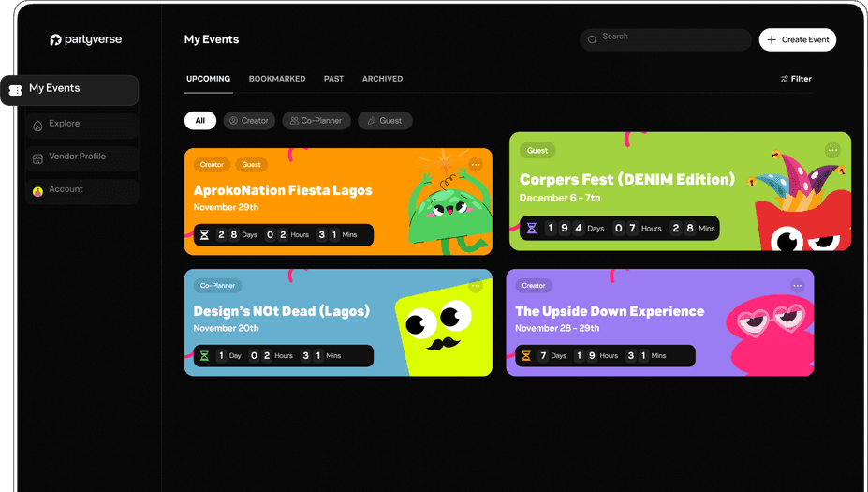This screenshot has width=868, height=492.
Task: Switch to the PAST tab
Action: click(333, 79)
